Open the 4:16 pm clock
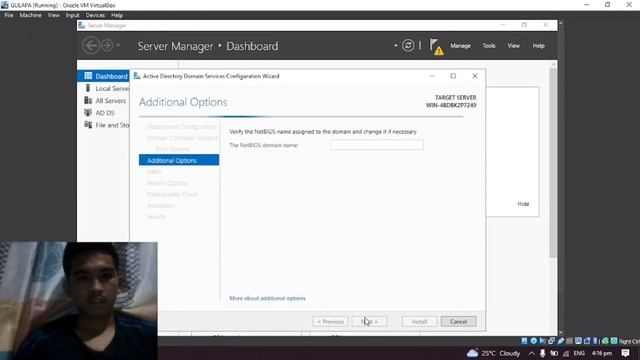 tap(602, 353)
